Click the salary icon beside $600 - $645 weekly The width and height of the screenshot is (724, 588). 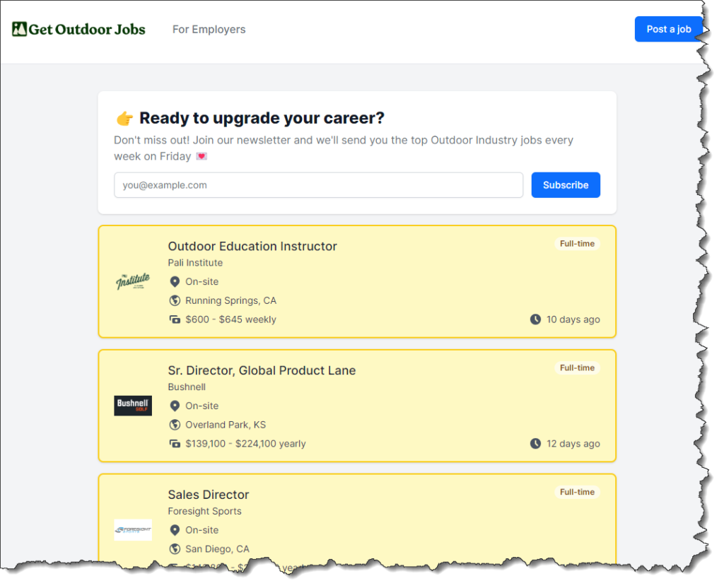[x=175, y=319]
